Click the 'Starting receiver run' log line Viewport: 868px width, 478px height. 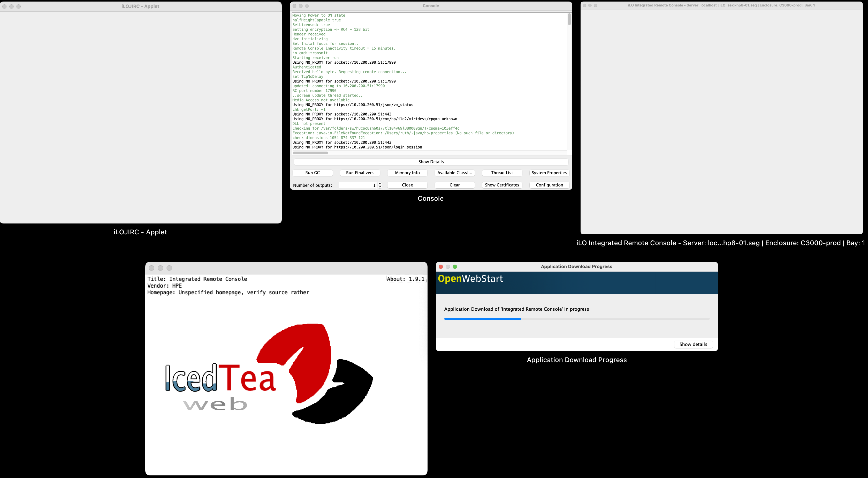coord(315,58)
